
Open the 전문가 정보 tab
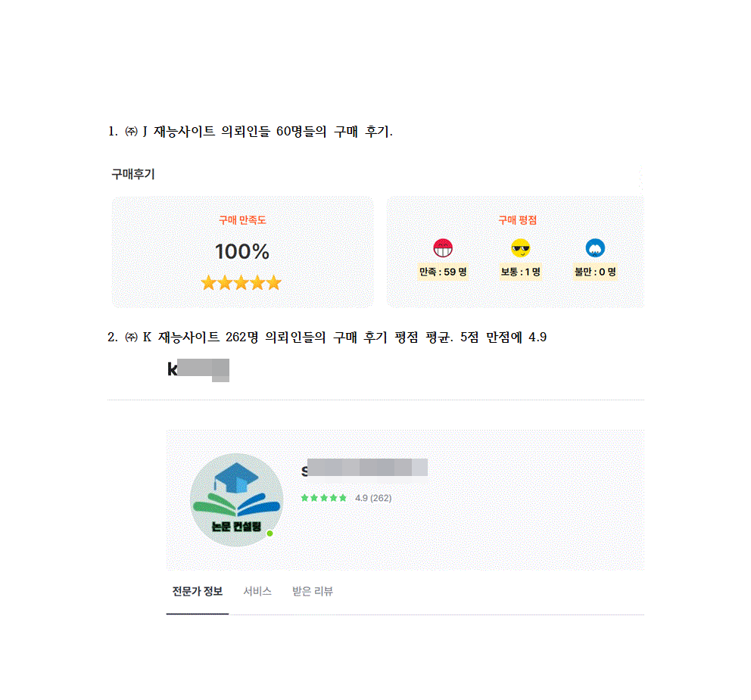(x=198, y=591)
